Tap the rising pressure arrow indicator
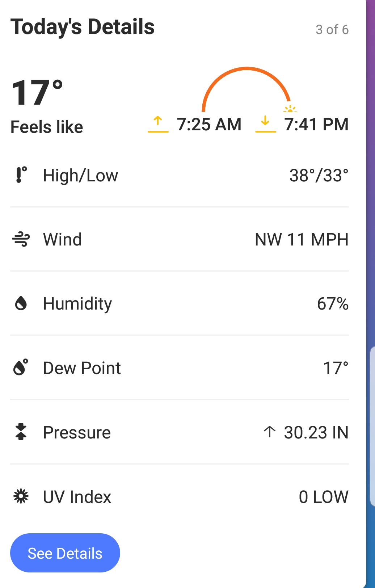Image resolution: width=375 pixels, height=588 pixels. [x=270, y=432]
